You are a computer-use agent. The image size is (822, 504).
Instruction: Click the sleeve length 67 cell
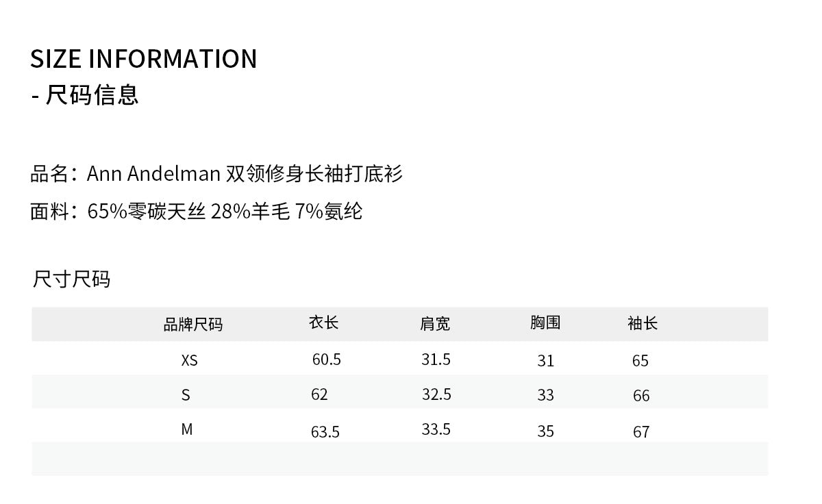(x=641, y=432)
